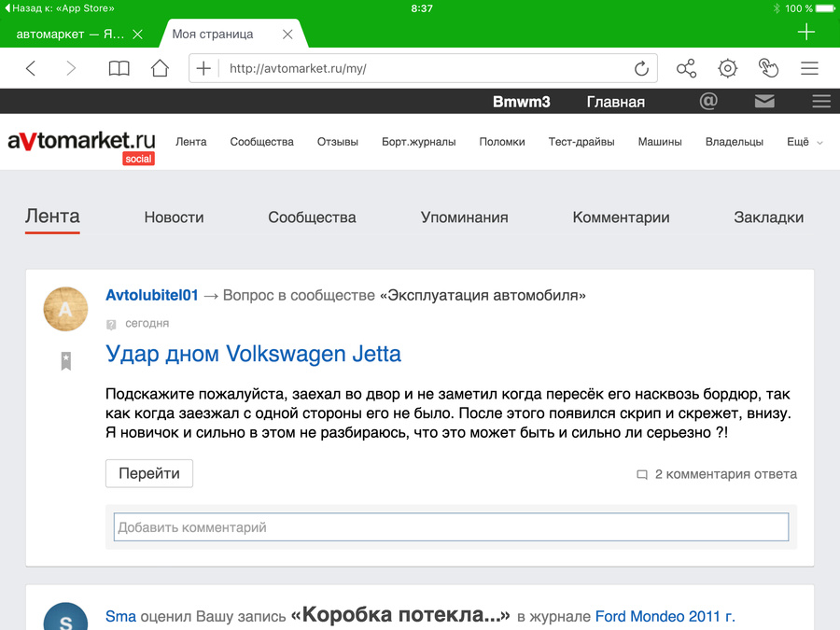The image size is (840, 630).
Task: Switch to the автомаркет browser tab
Action: pos(70,35)
